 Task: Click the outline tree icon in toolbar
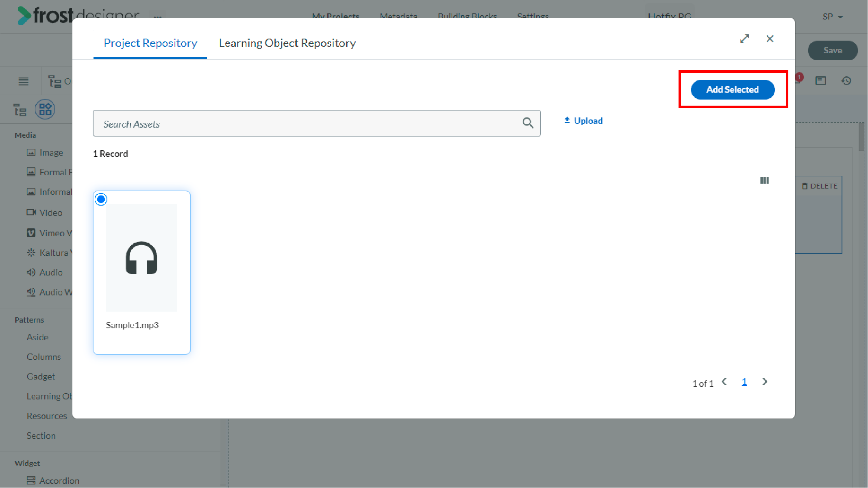coord(54,81)
